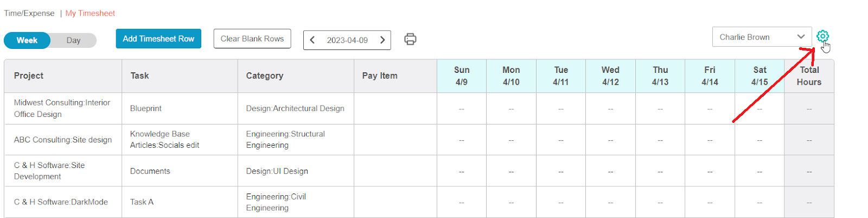
Task: Open the Charlie Brown employee dropdown
Action: point(762,37)
